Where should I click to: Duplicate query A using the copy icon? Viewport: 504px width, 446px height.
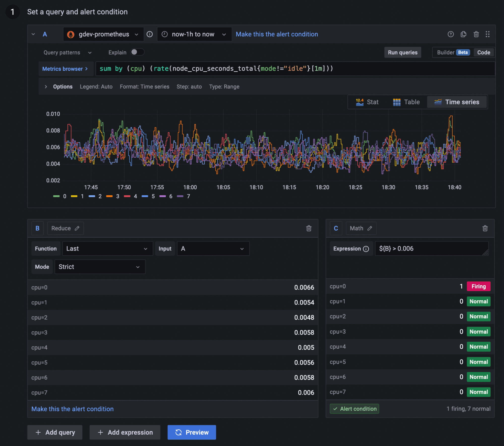coord(463,34)
